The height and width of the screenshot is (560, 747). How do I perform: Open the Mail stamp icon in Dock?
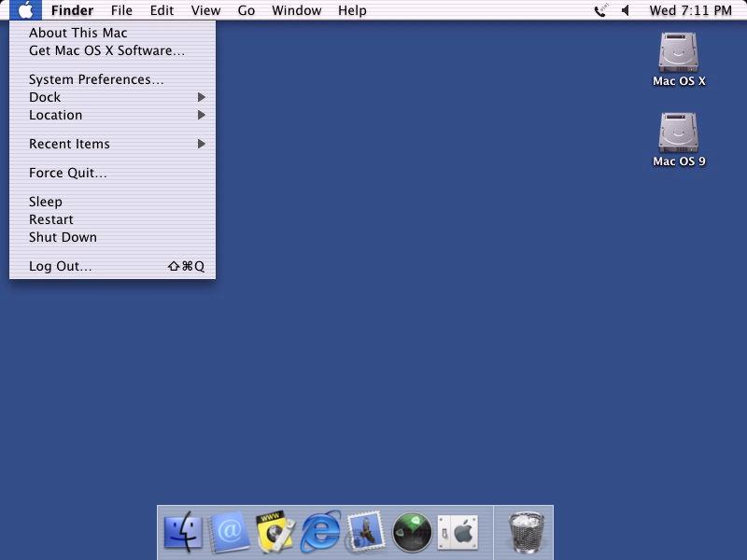pyautogui.click(x=365, y=531)
